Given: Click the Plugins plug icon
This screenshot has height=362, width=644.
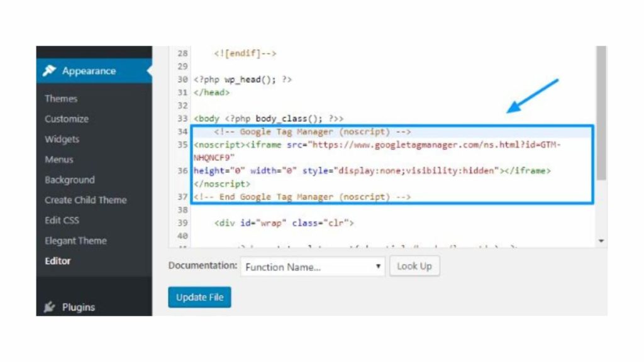Looking at the screenshot, I should 49,307.
